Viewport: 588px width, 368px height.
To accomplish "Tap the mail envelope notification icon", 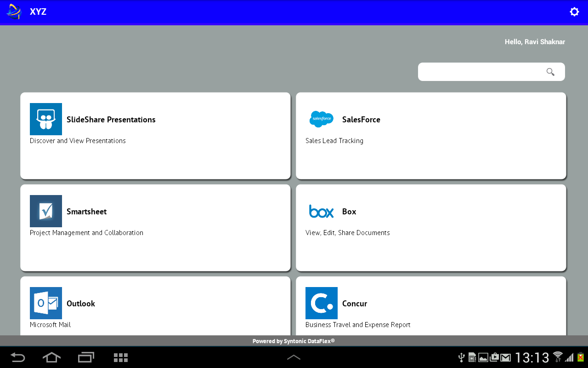I will point(506,357).
